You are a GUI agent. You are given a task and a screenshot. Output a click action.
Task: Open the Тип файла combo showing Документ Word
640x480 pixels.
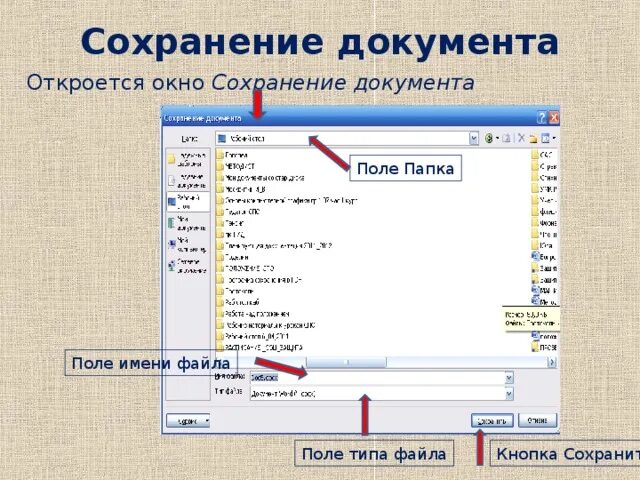click(381, 394)
